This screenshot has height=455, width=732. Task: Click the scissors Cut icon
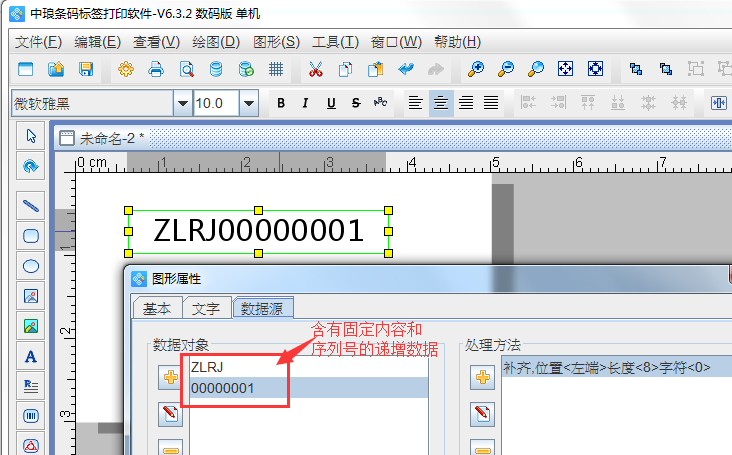(316, 69)
